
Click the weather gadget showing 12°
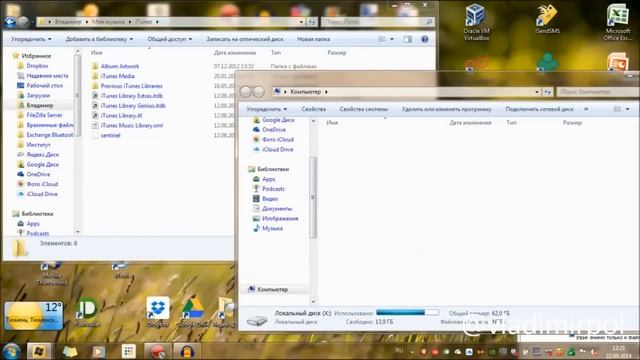pyautogui.click(x=34, y=316)
